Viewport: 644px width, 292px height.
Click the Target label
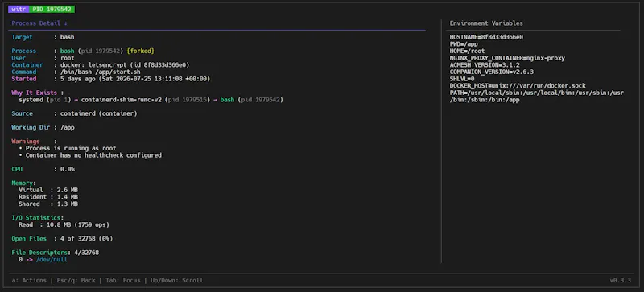[x=22, y=37]
